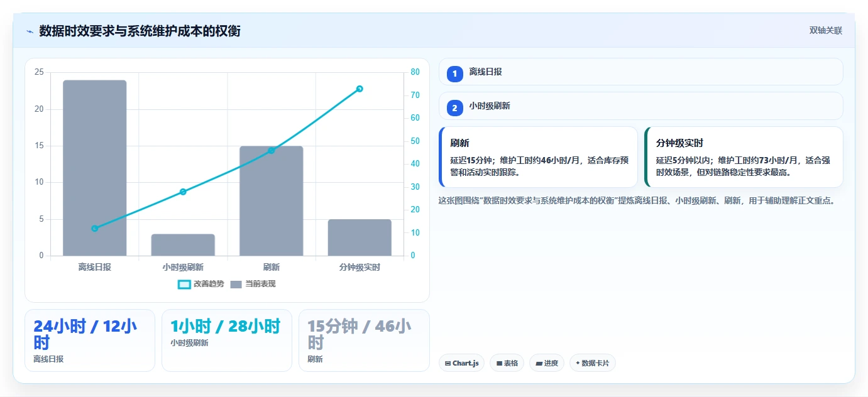Image resolution: width=868 pixels, height=397 pixels.
Task: Open the 分钟级实时 detail card
Action: 744,157
